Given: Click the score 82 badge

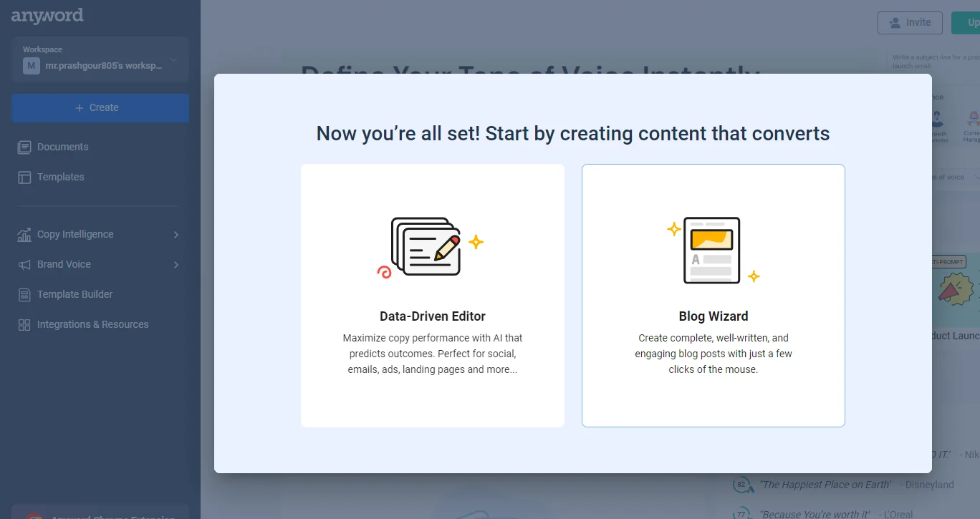Looking at the screenshot, I should [741, 485].
